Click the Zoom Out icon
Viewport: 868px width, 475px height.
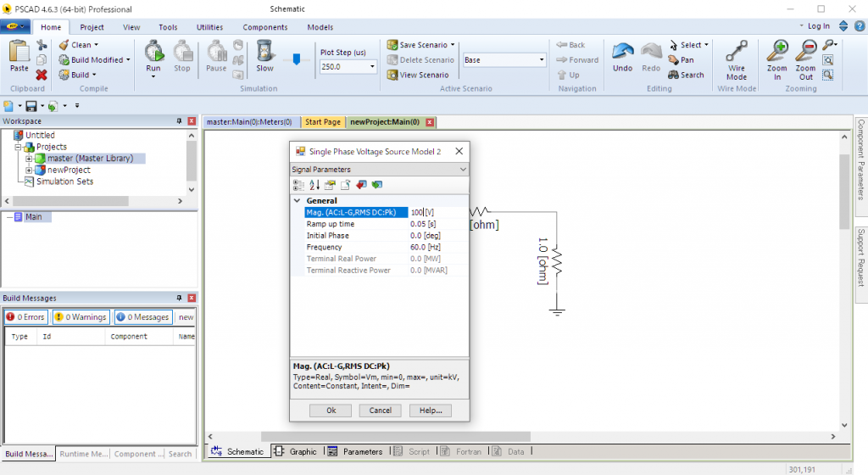point(805,53)
